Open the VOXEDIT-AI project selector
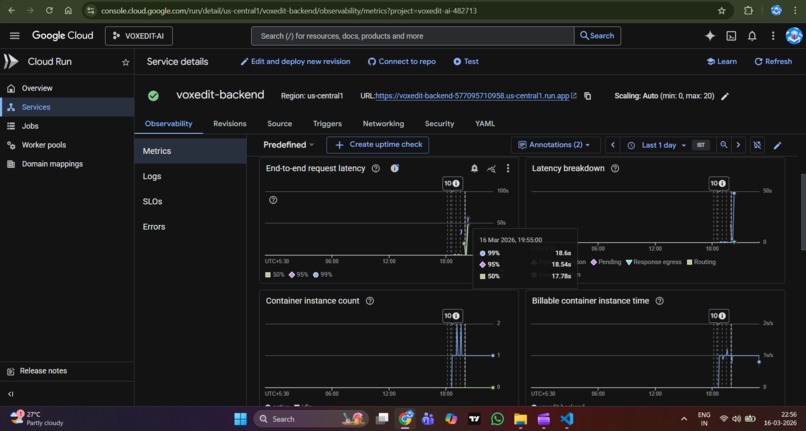806x431 pixels. tap(139, 36)
